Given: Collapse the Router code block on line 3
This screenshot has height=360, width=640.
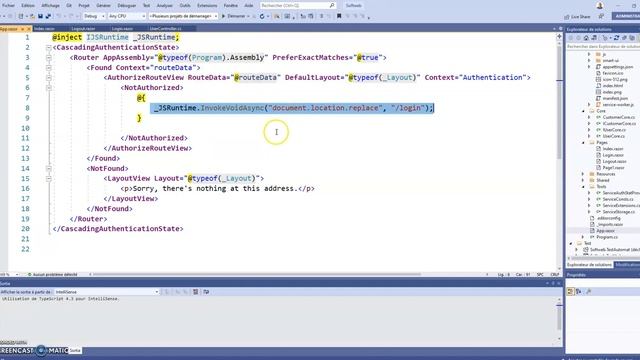Looking at the screenshot, I should pyautogui.click(x=49, y=58).
